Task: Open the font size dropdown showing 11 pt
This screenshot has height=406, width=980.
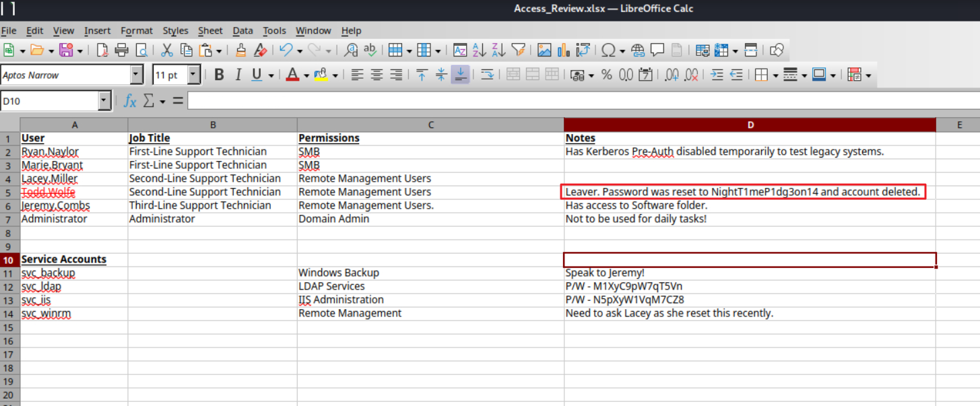Action: pos(194,75)
